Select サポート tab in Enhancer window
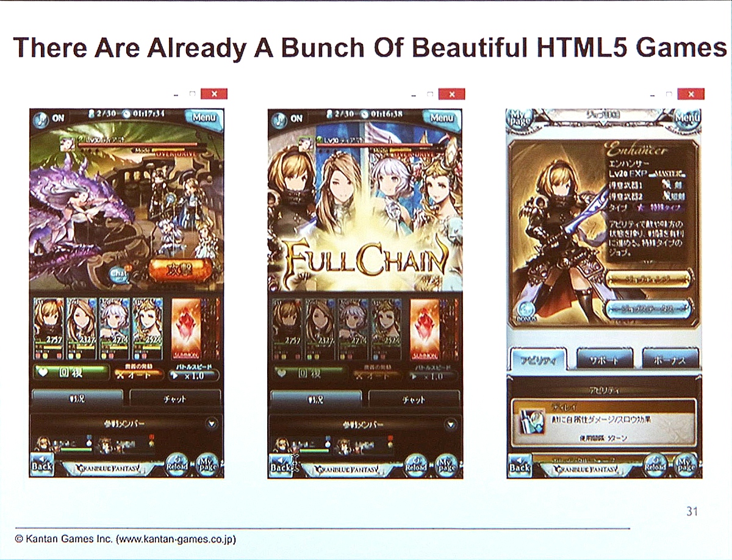Screen dimensions: 732x560 (605, 359)
